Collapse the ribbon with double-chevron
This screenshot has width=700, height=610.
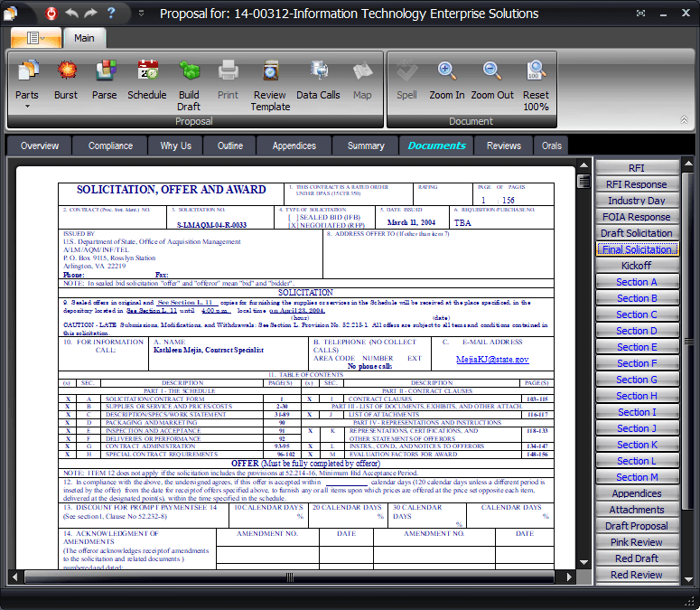684,119
